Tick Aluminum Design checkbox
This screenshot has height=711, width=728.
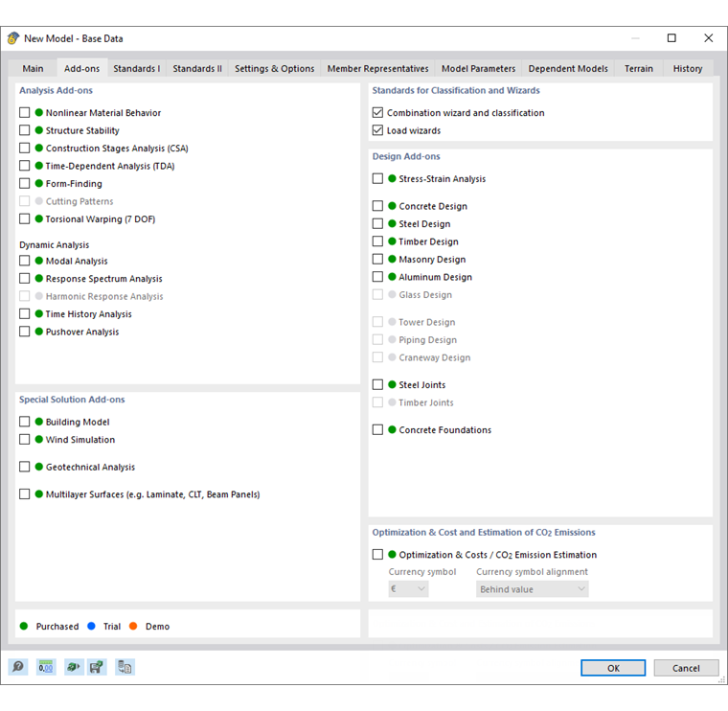point(378,276)
